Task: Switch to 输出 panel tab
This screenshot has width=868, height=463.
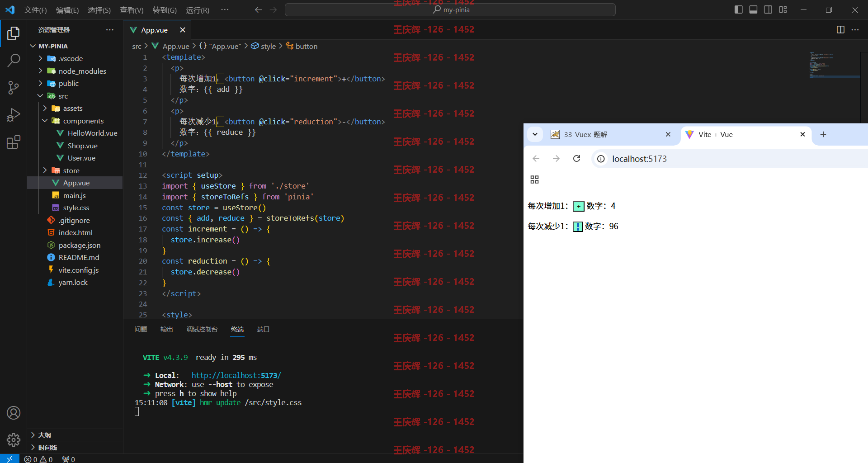Action: 167,329
